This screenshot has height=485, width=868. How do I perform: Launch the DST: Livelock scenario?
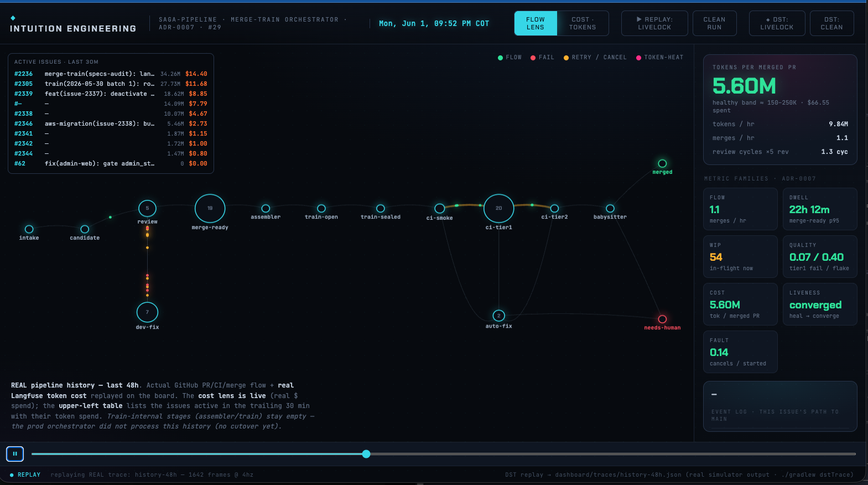pyautogui.click(x=777, y=23)
